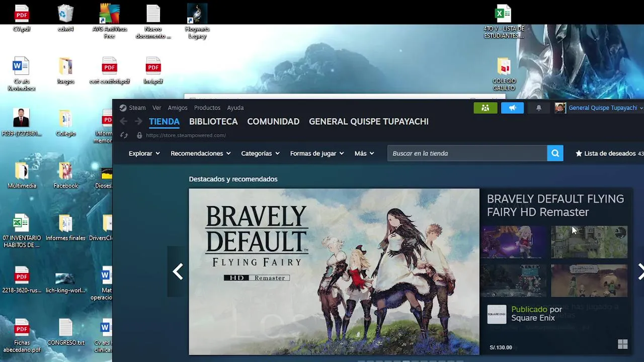Open the 2218-3620-rus PDF file on desktop
This screenshot has height=362, width=644.
(22, 280)
